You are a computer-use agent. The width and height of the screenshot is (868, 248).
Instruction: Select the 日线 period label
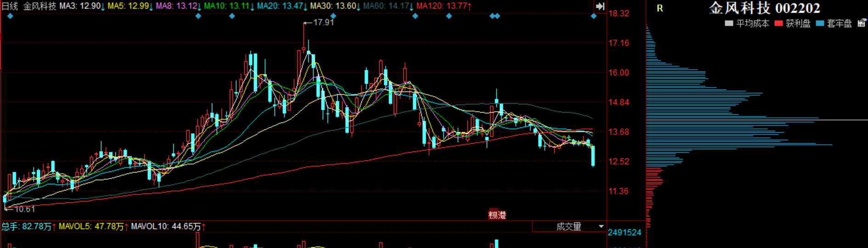click(x=10, y=6)
